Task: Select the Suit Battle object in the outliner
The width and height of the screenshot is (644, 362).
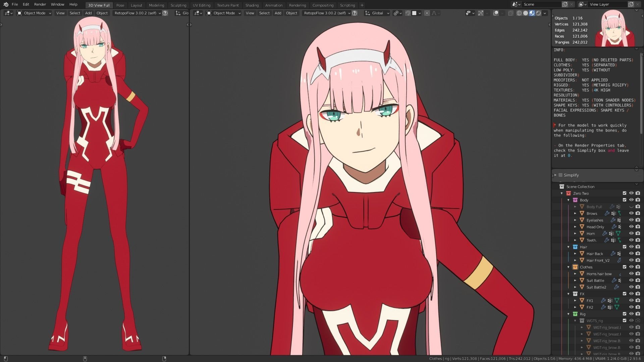Action: pyautogui.click(x=595, y=280)
